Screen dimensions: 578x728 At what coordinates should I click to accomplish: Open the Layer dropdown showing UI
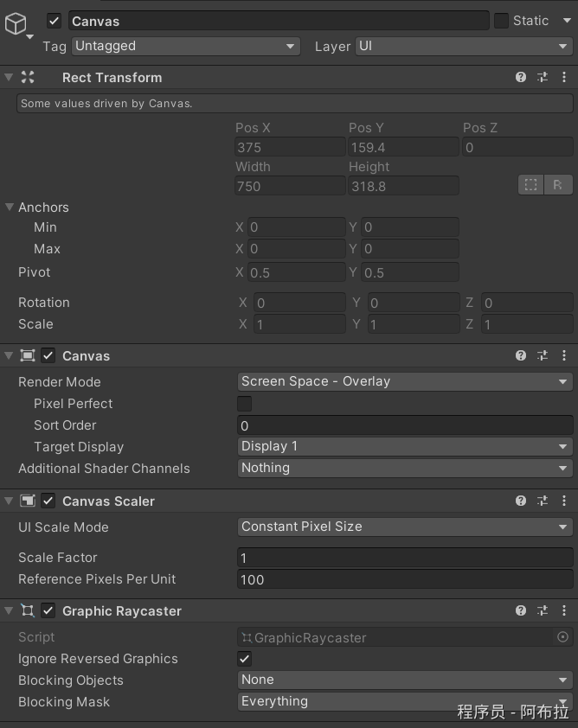click(463, 46)
